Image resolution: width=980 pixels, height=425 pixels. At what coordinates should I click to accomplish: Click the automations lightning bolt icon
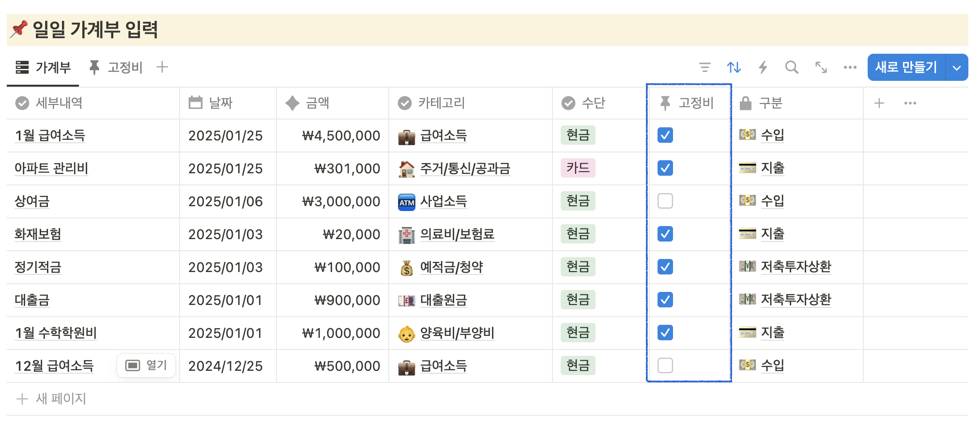click(763, 67)
